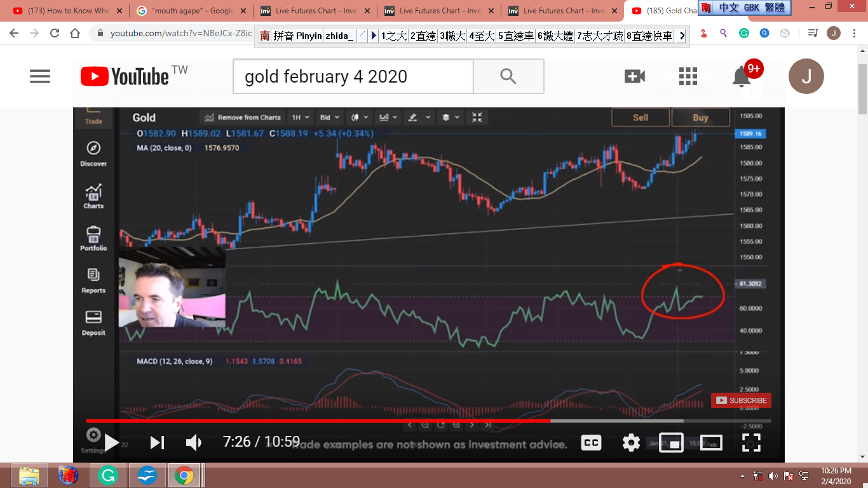
Task: Skip to the next video
Action: pyautogui.click(x=157, y=442)
